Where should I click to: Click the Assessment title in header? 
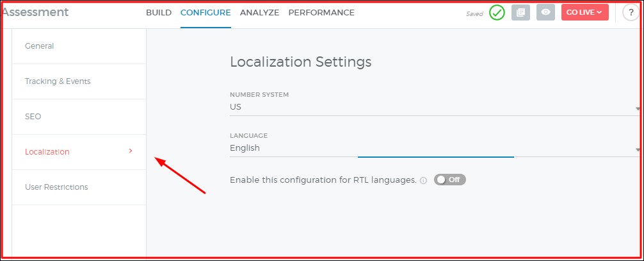tap(35, 12)
